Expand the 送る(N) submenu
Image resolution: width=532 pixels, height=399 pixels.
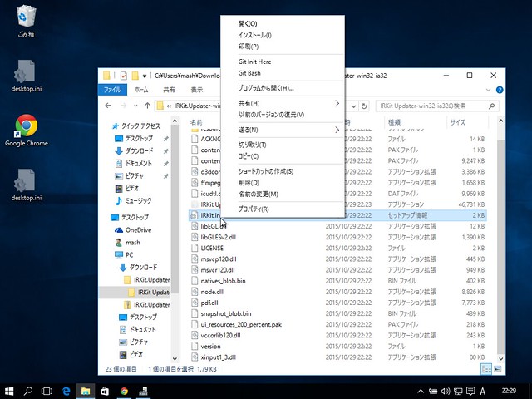click(x=283, y=130)
